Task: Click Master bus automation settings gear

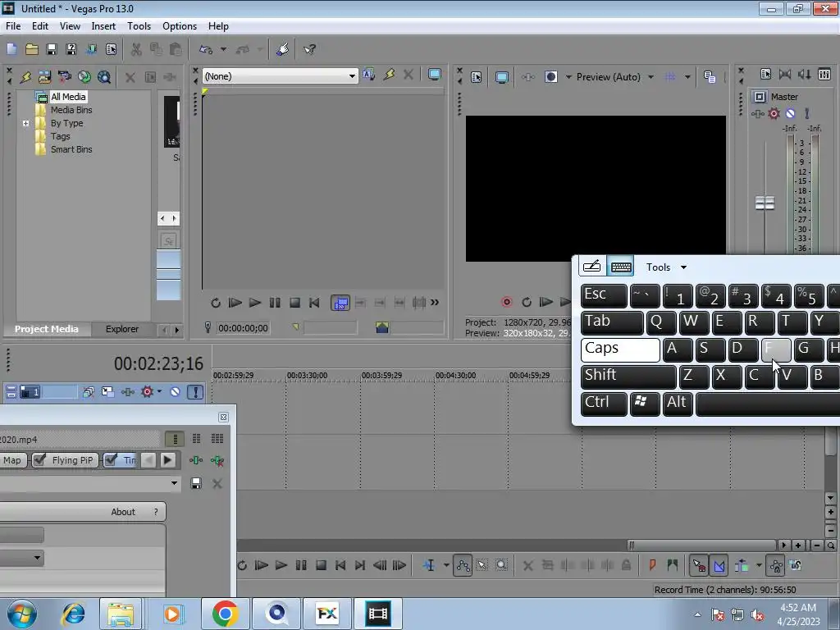Action: pos(774,113)
